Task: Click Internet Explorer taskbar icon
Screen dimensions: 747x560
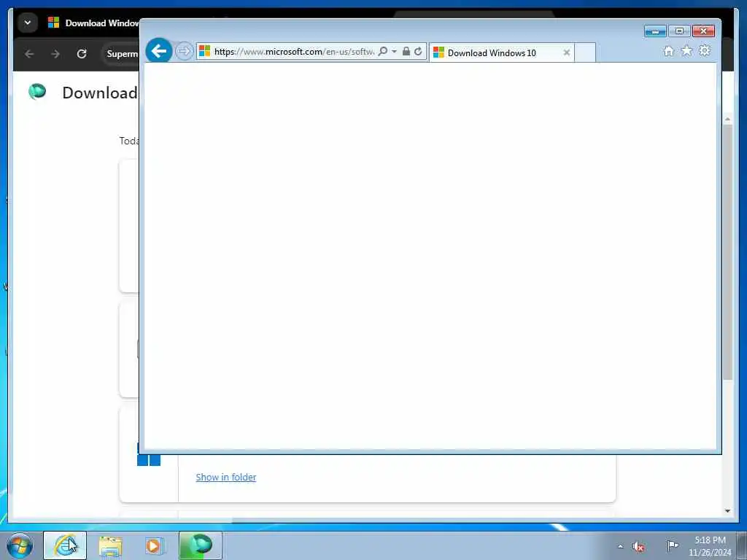Action: [65, 545]
